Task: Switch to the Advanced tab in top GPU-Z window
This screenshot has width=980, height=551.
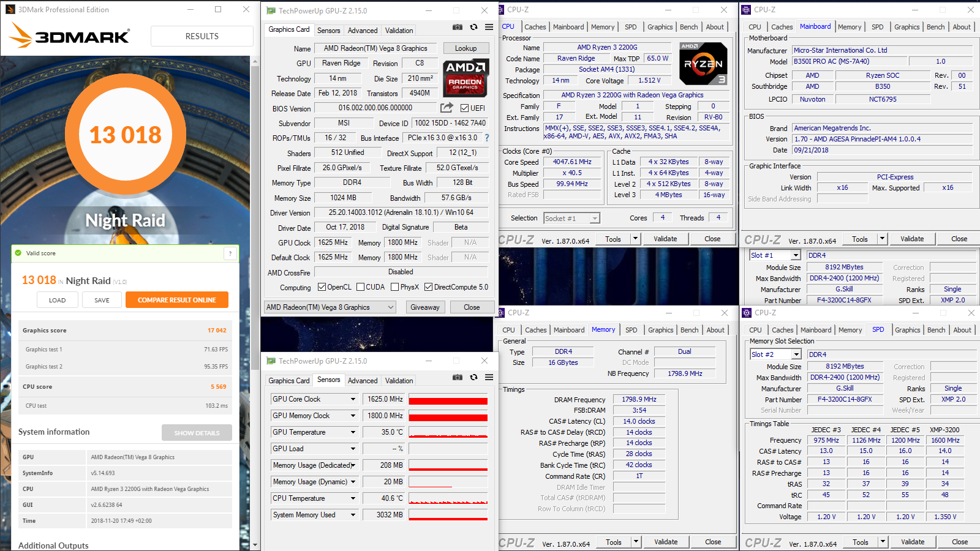Action: (x=363, y=31)
